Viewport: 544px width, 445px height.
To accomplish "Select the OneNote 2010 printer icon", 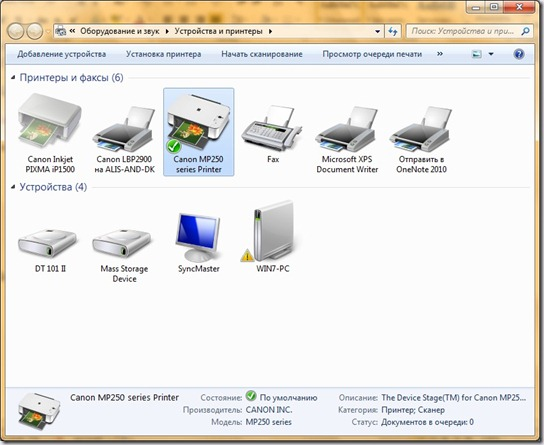I will pos(420,129).
